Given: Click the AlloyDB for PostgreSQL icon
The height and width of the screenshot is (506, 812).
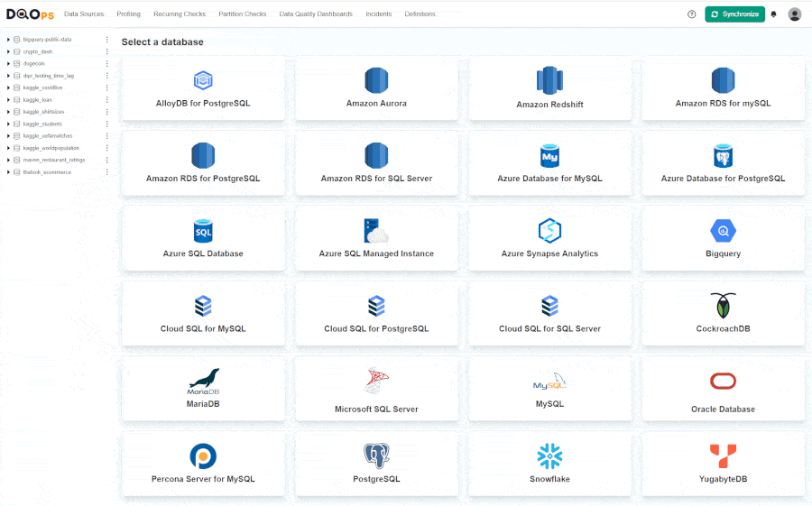Looking at the screenshot, I should [x=203, y=80].
